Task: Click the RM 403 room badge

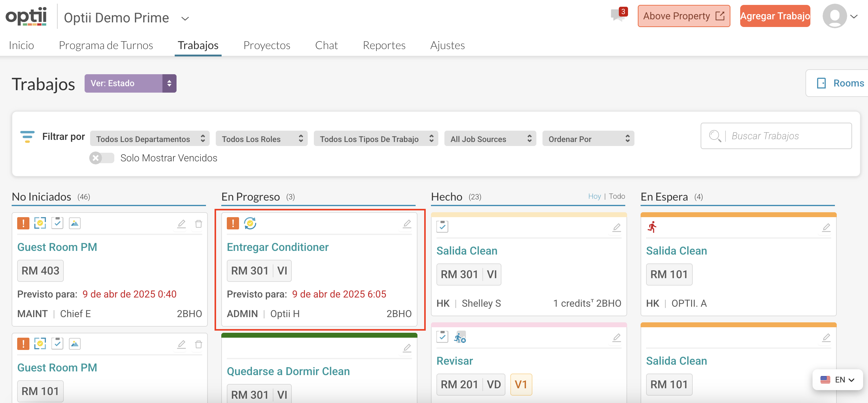Action: pos(40,271)
